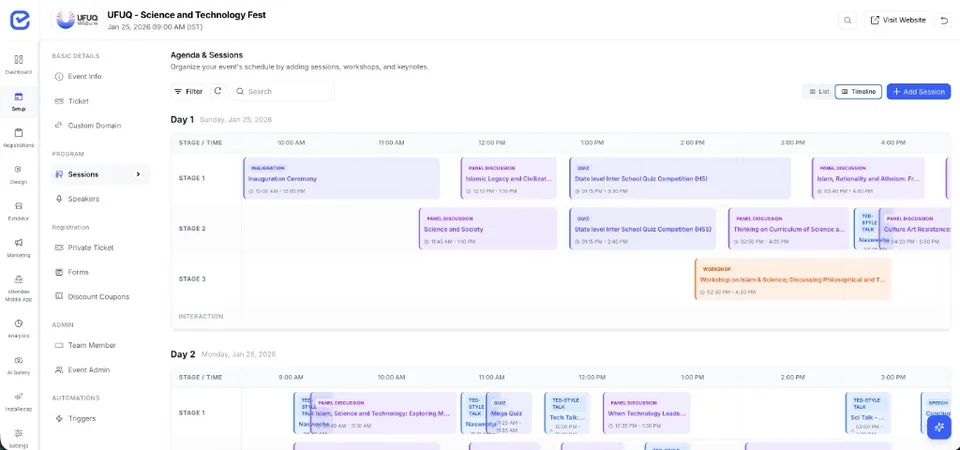This screenshot has width=960, height=450.
Task: Open the AI Gallery camera icon
Action: pyautogui.click(x=18, y=360)
